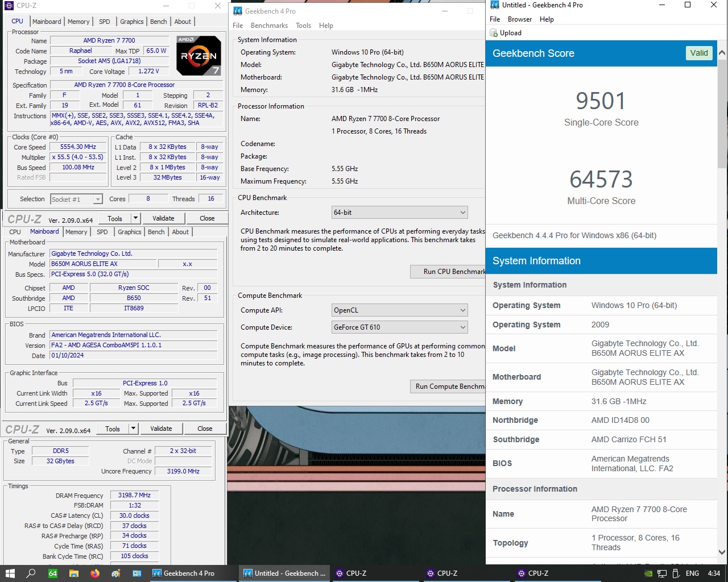Click the Geekbench 4 Pro title bar icon
Image resolution: width=728 pixels, height=582 pixels.
tap(238, 11)
